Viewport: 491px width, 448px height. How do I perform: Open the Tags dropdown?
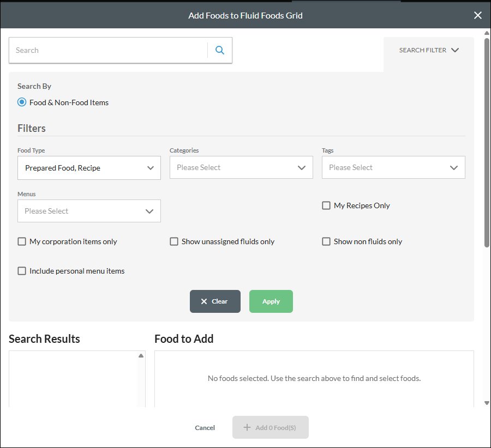pyautogui.click(x=393, y=167)
